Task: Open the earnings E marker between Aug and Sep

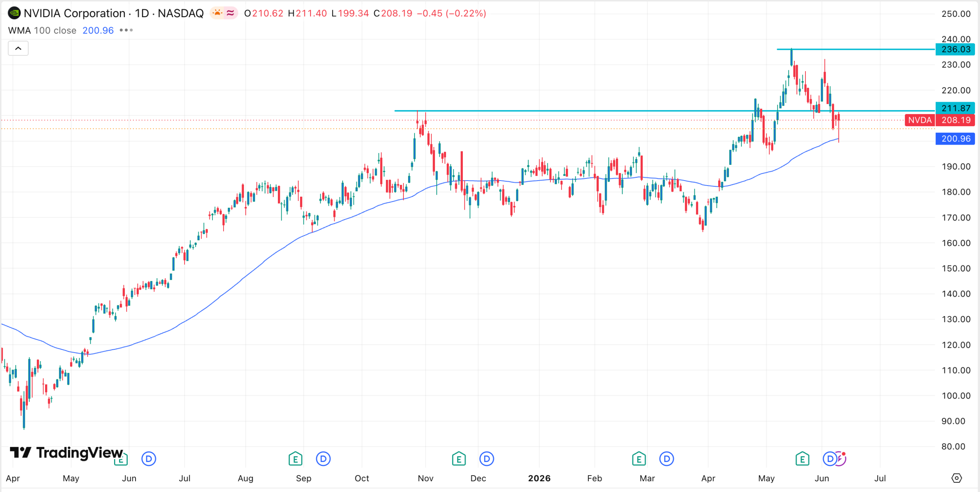Action: (295, 458)
